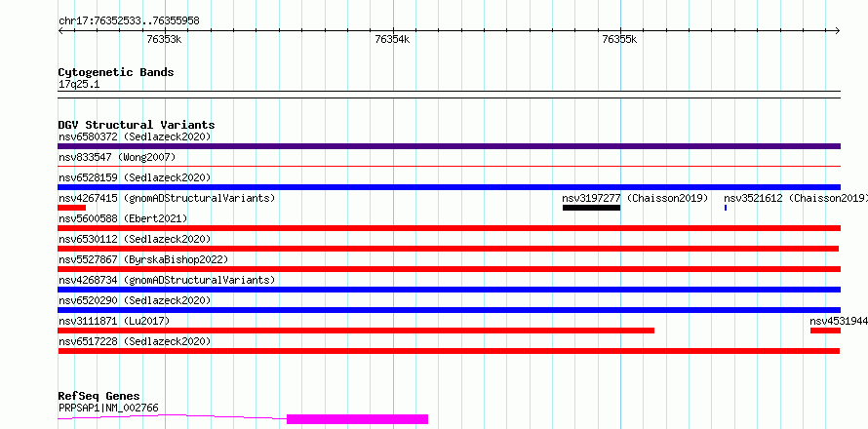Screen dimensions: 868x429
Task: Click the short red nsv4531944 variant bar
Action: [x=825, y=331]
